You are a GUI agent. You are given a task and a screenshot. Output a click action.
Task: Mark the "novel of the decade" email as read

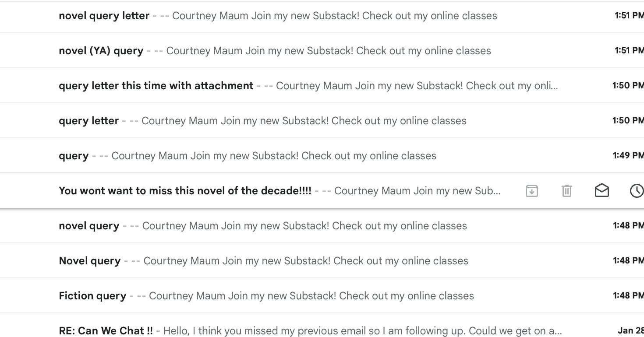pos(602,190)
